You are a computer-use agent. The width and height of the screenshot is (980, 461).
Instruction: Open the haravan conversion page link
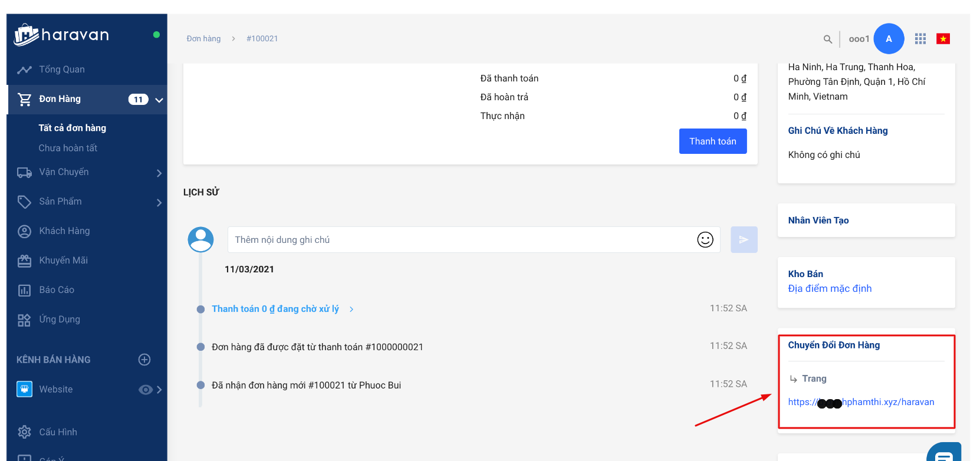point(861,402)
